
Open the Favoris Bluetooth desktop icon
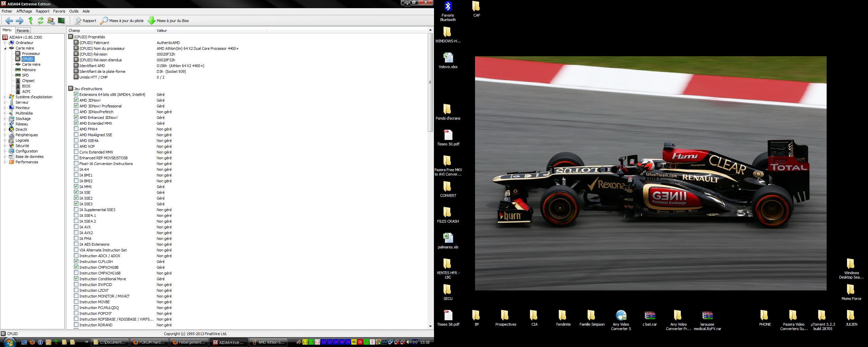(448, 11)
